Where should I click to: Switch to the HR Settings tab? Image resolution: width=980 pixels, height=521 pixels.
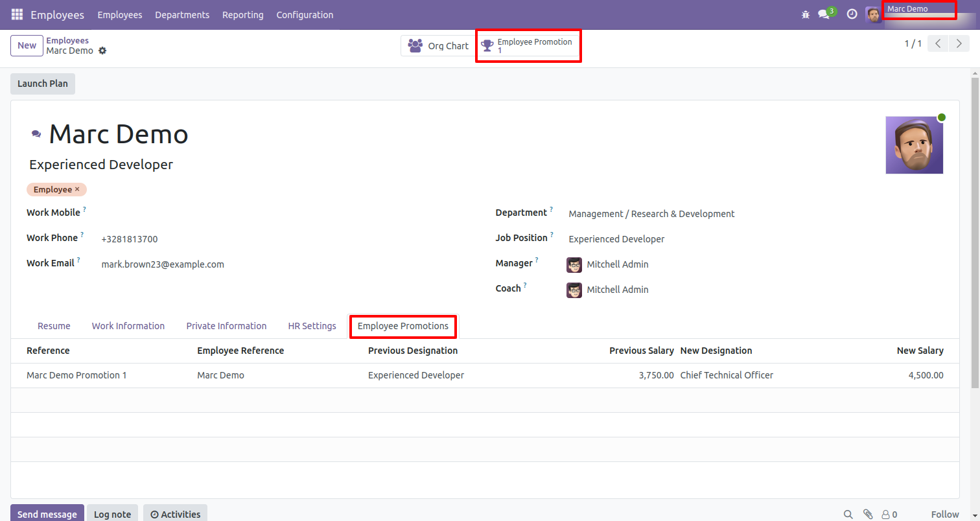(x=312, y=326)
